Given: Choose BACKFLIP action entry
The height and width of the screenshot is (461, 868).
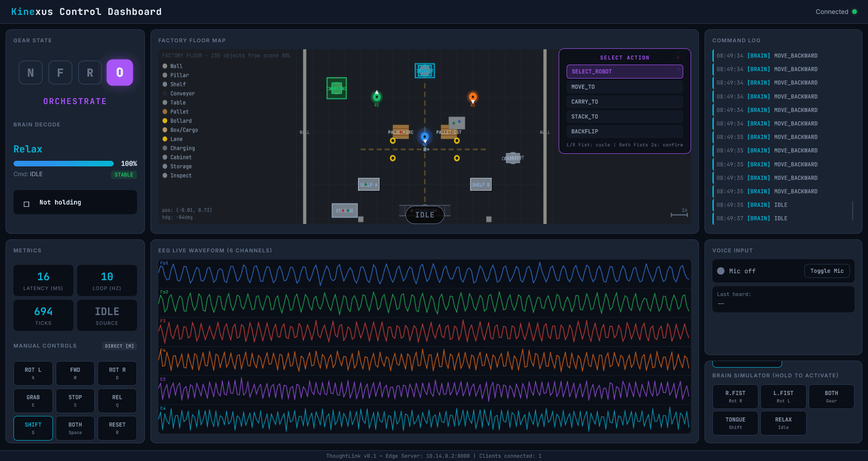Looking at the screenshot, I should click(x=625, y=132).
